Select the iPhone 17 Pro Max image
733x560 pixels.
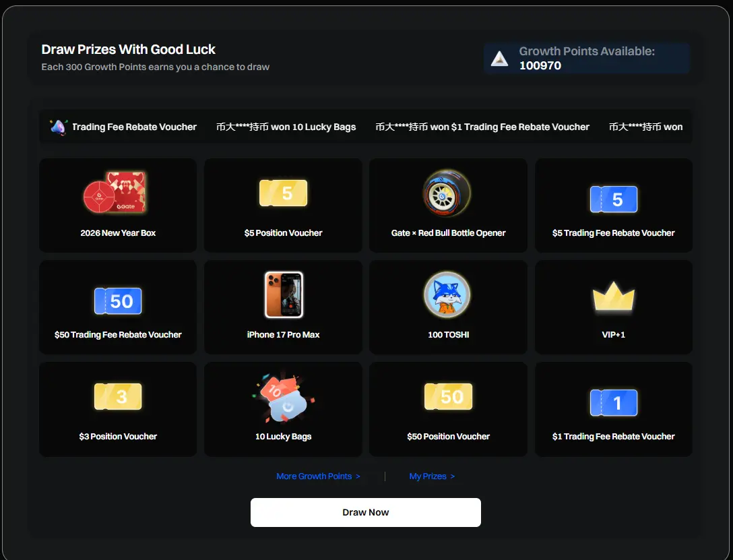[284, 295]
